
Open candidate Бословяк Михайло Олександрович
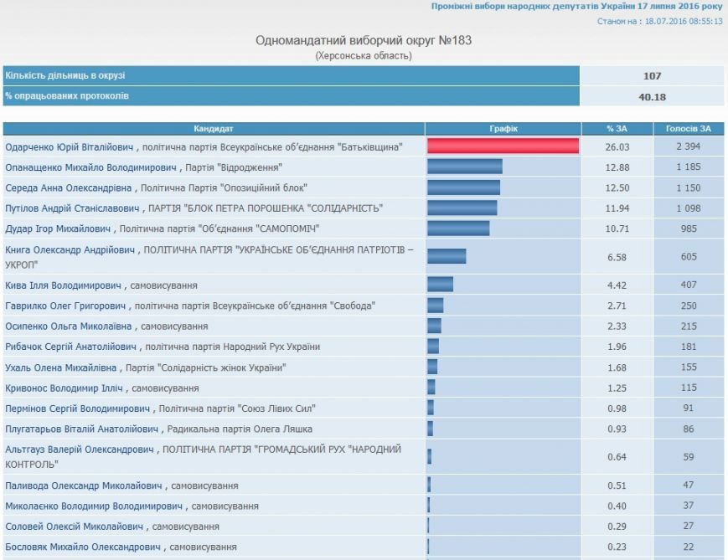pos(83,547)
